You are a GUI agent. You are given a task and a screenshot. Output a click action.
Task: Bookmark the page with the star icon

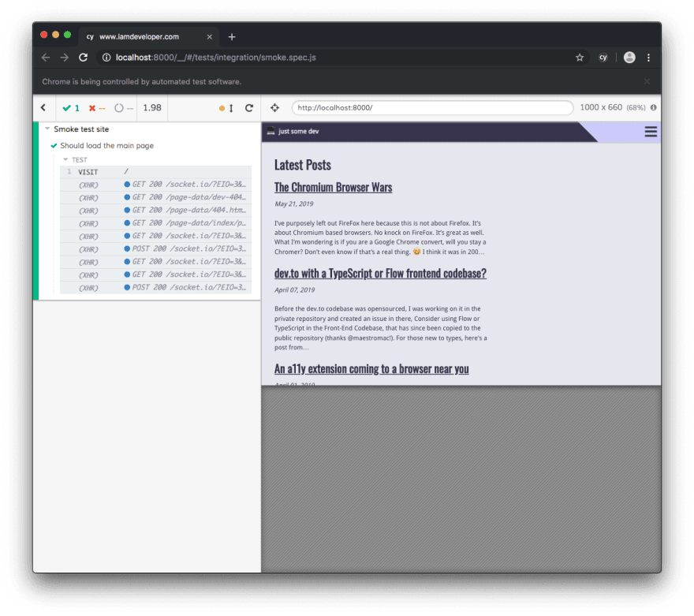click(x=580, y=57)
